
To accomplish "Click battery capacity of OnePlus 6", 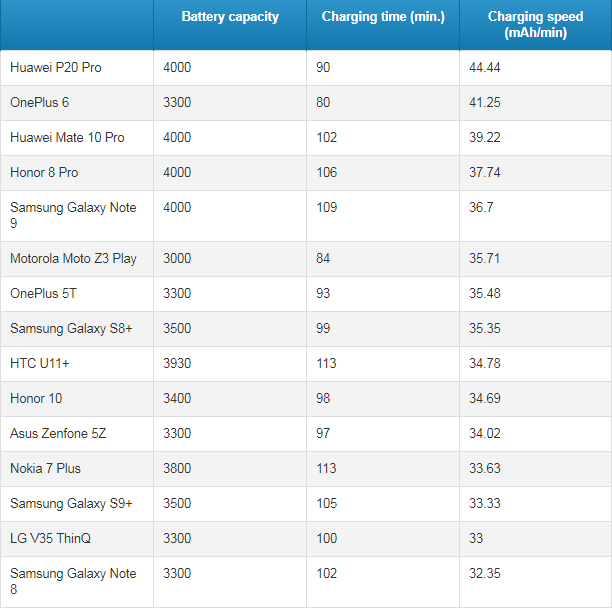I will [x=177, y=103].
